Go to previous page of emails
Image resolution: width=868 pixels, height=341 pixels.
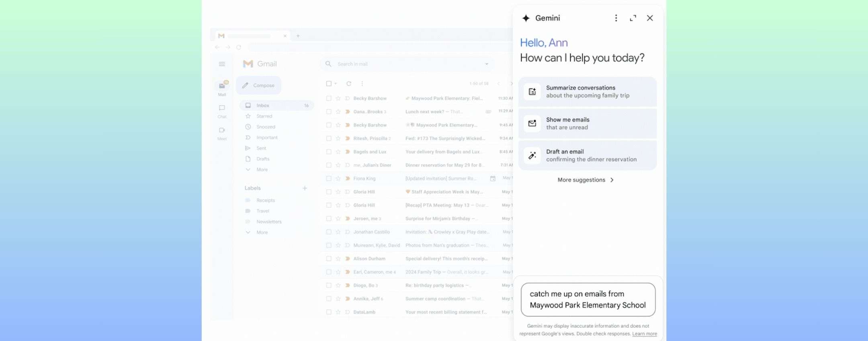(x=499, y=84)
